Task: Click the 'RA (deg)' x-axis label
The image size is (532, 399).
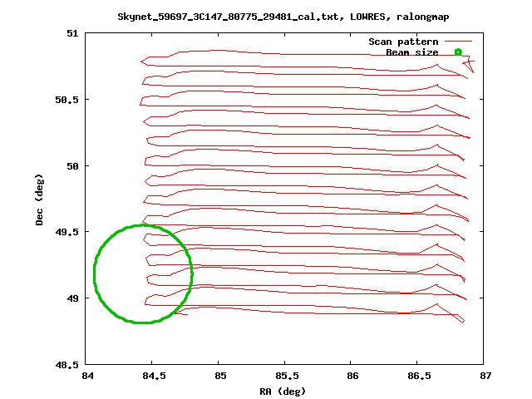Action: pos(283,392)
